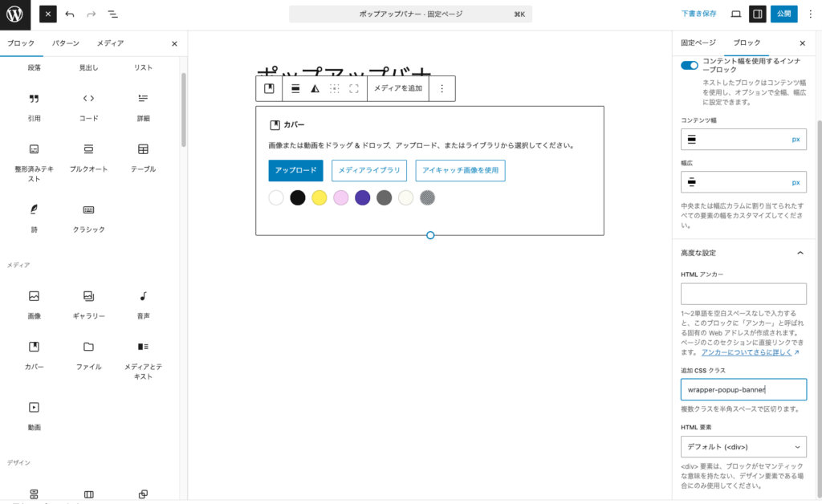The width and height of the screenshot is (822, 504).
Task: Toggle the settings sidebar panel icon
Action: pos(757,14)
